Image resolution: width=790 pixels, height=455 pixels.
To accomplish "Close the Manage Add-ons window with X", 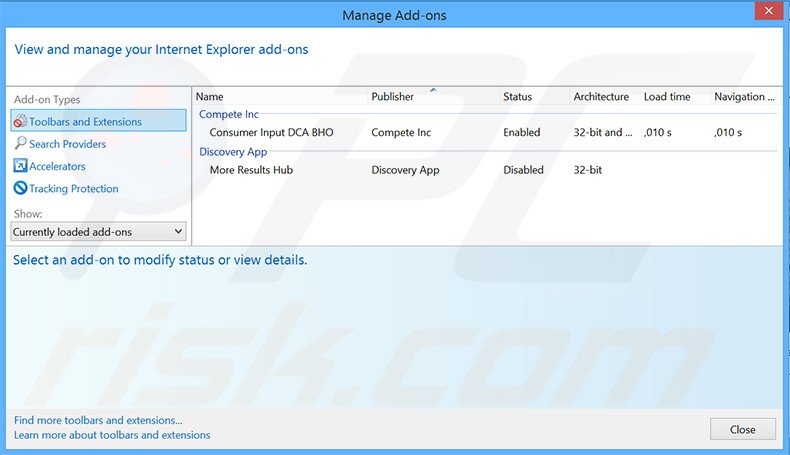I will (x=768, y=11).
